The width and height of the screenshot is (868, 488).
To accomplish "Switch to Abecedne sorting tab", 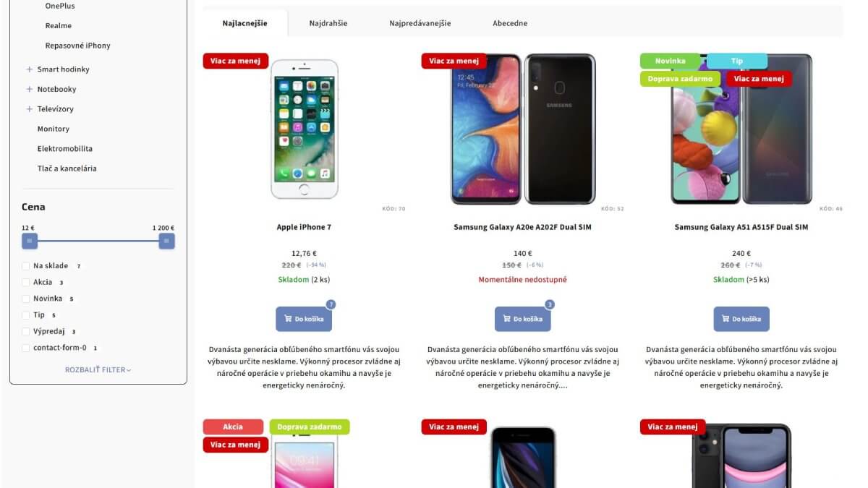I will (510, 23).
